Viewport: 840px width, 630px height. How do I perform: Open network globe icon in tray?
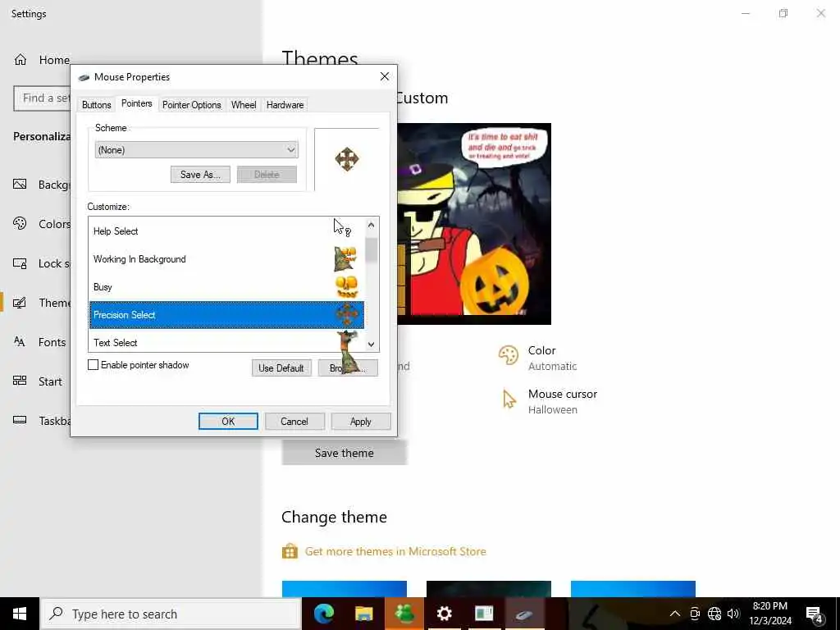point(714,614)
